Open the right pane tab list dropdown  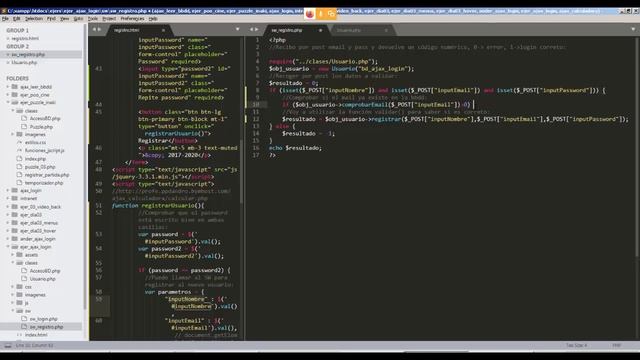click(x=633, y=29)
